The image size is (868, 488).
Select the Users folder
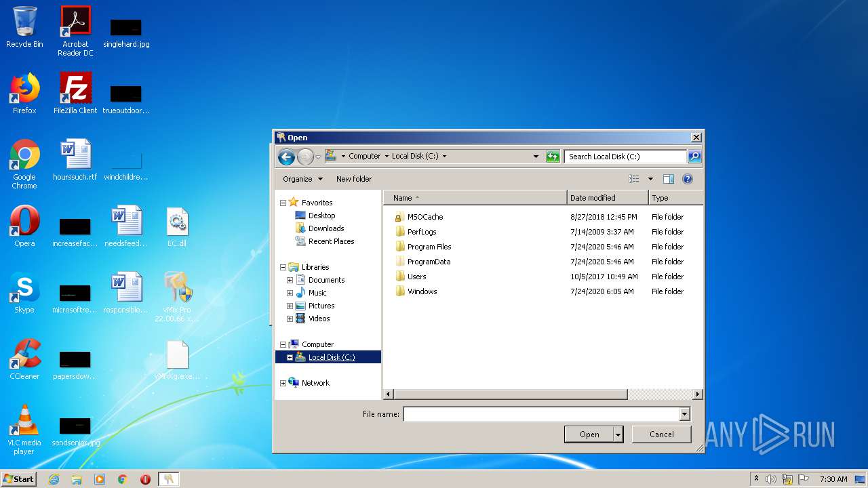[416, 277]
